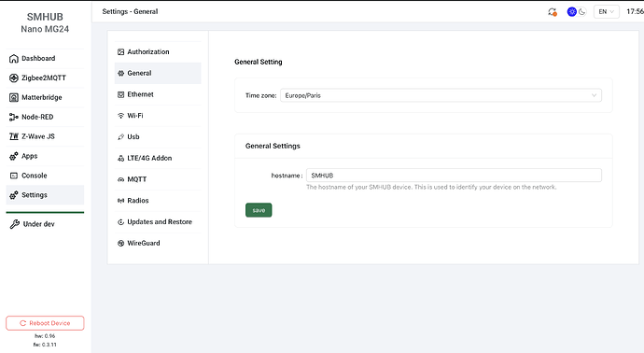The height and width of the screenshot is (353, 644).
Task: Click the Time zone dropdown chevron
Action: click(x=594, y=95)
